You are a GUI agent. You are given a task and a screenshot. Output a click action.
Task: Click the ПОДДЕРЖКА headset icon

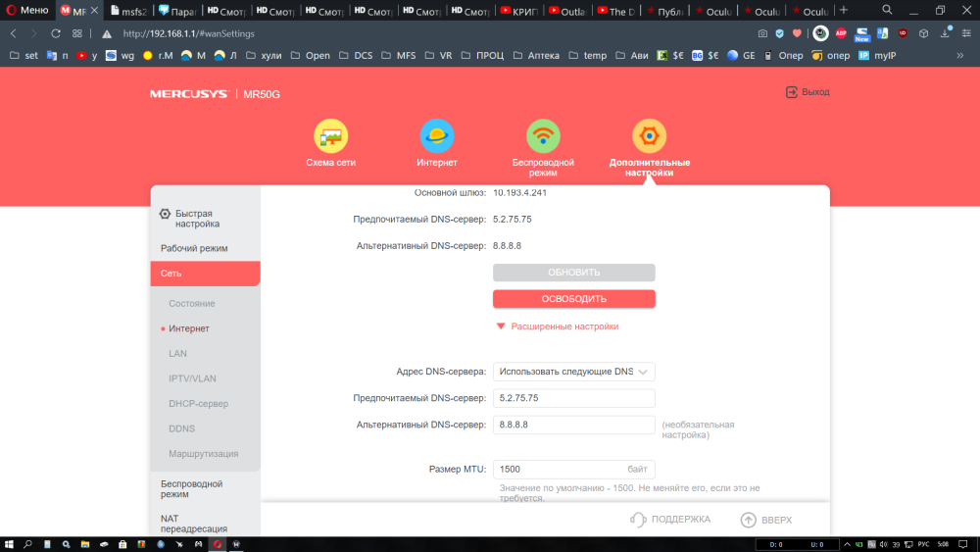(638, 520)
